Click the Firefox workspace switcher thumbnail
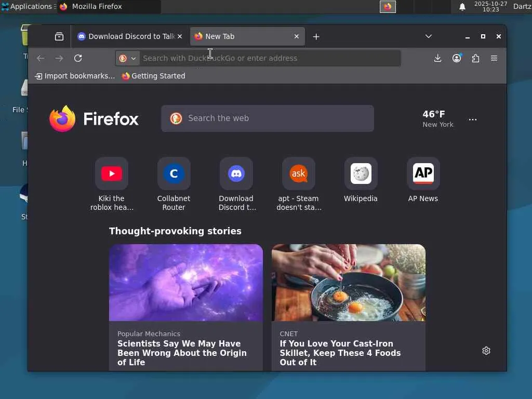 [x=388, y=6]
